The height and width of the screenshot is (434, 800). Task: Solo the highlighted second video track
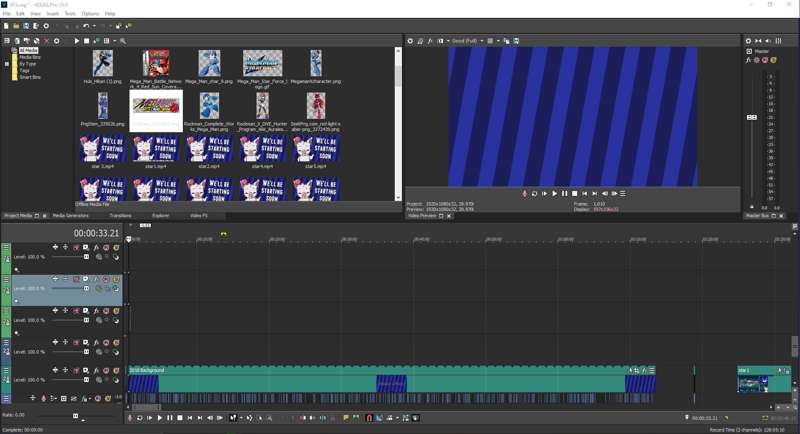[116, 279]
